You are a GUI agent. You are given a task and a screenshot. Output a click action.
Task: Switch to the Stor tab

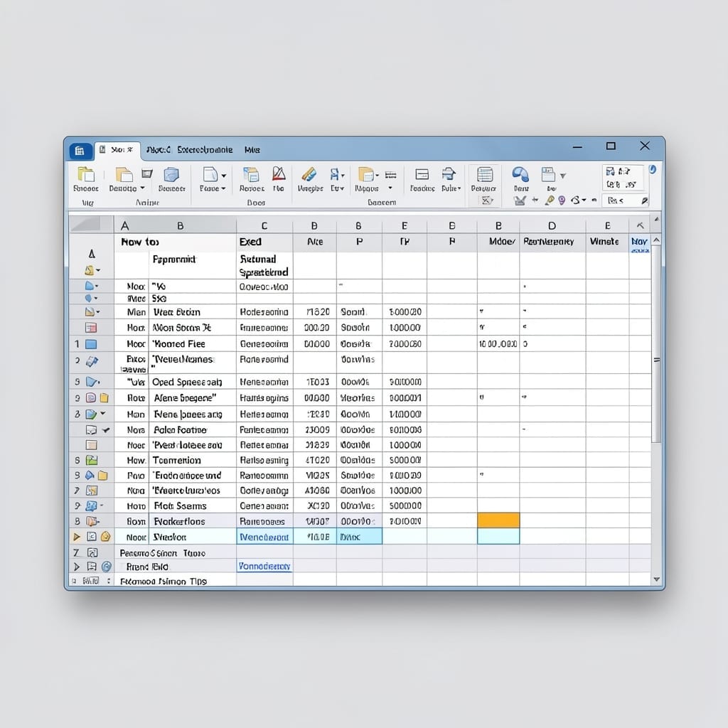(118, 150)
